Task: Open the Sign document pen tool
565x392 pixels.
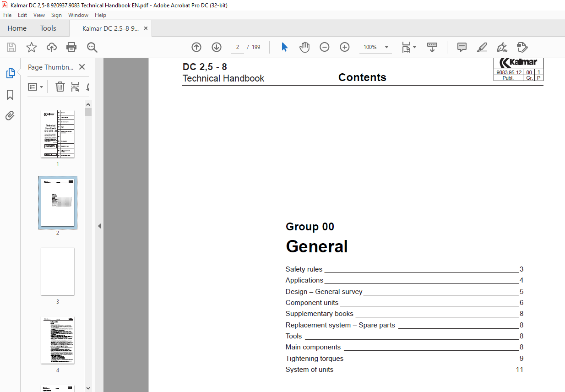Action: pyautogui.click(x=502, y=47)
